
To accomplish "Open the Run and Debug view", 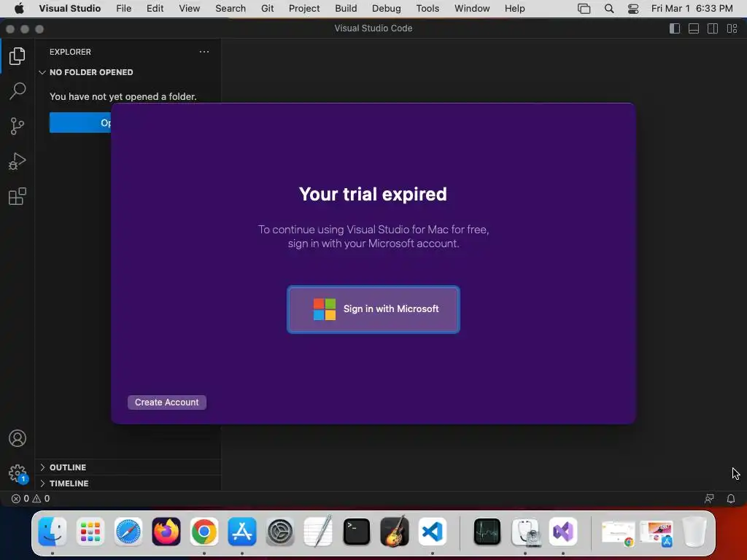I will point(18,161).
